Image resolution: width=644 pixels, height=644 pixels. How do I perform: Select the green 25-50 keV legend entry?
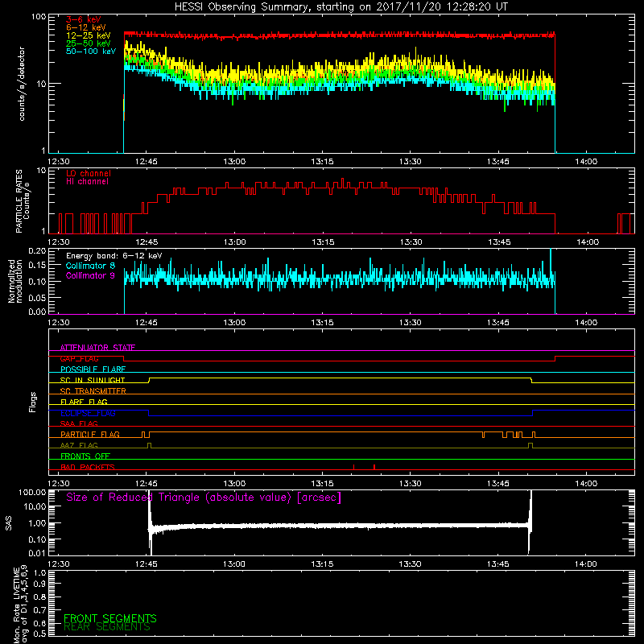(x=88, y=43)
